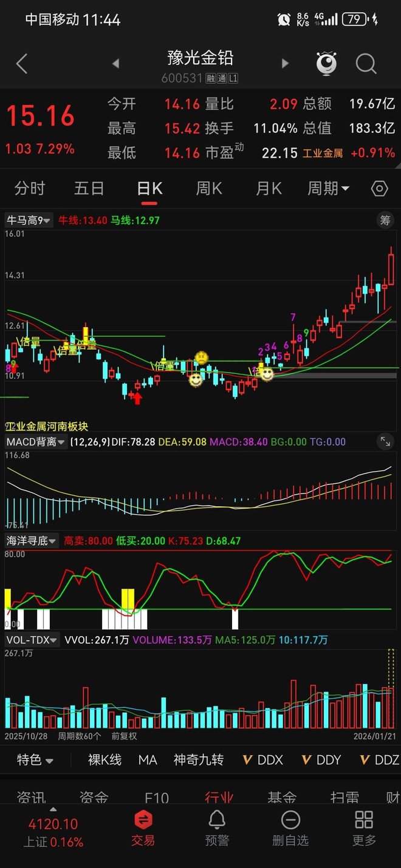
Task: Tap the start date 2025/10/28
Action: pos(26,736)
